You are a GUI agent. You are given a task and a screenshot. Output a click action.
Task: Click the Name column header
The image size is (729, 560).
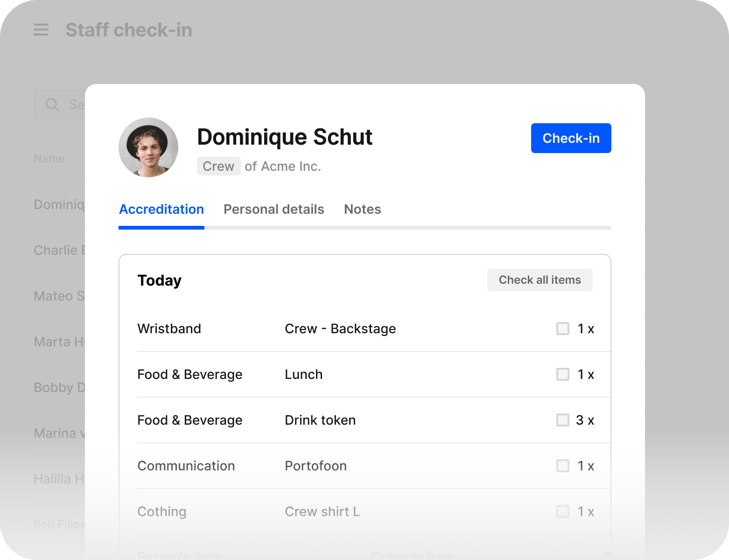49,159
